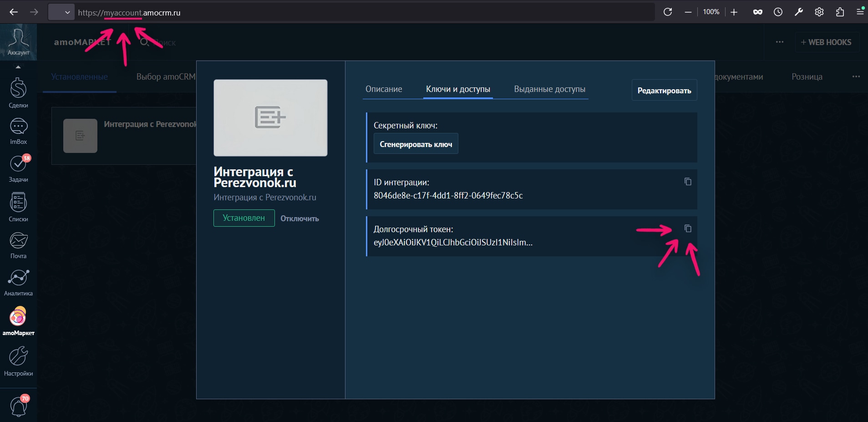Switch to the Описание tab
868x422 pixels.
384,89
